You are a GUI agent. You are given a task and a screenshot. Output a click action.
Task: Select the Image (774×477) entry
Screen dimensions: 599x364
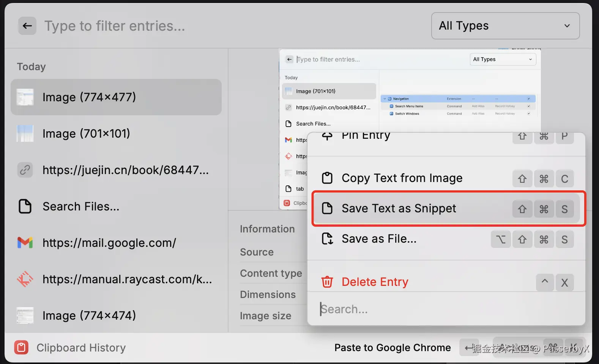point(116,97)
